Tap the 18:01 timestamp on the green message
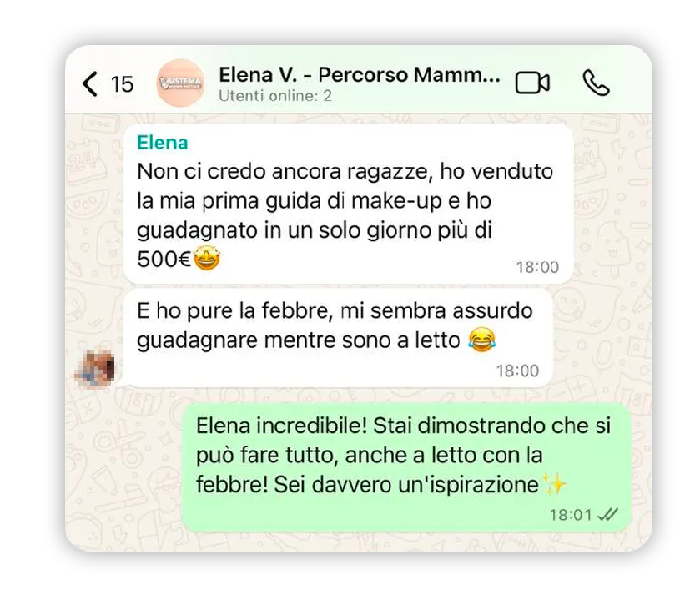The height and width of the screenshot is (590, 700). coord(571,515)
